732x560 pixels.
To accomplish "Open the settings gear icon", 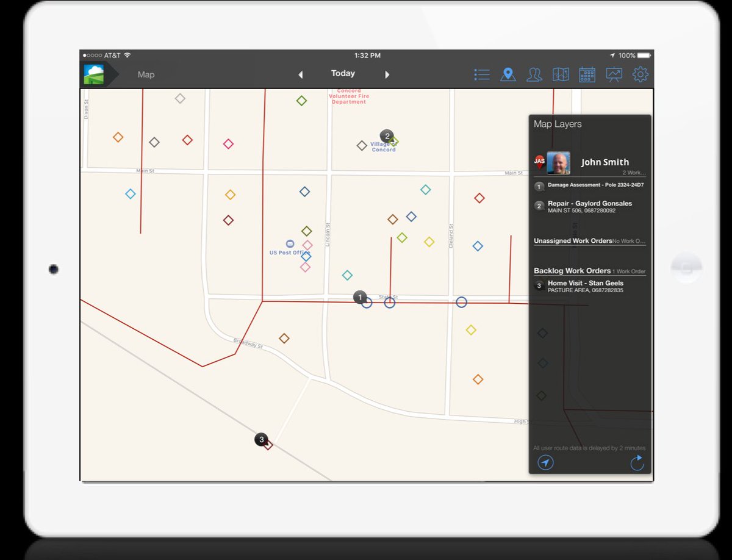I will (x=640, y=74).
